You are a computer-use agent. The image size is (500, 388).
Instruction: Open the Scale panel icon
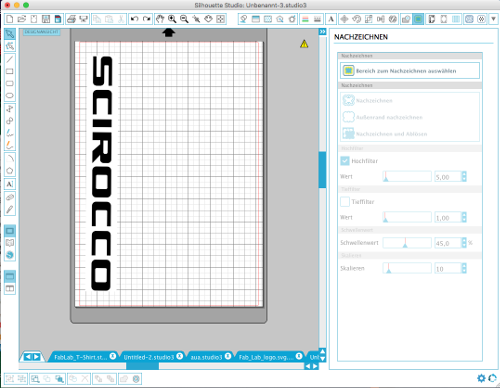click(368, 19)
